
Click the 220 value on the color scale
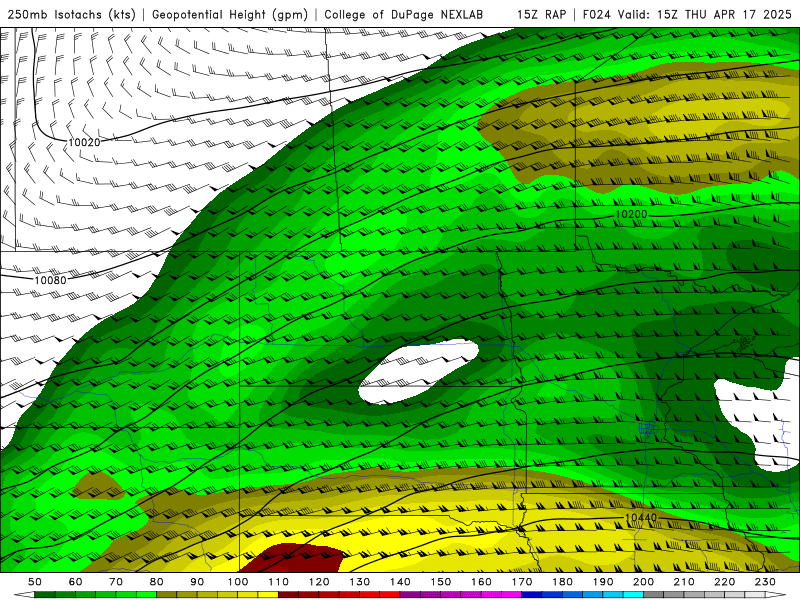pyautogui.click(x=724, y=582)
